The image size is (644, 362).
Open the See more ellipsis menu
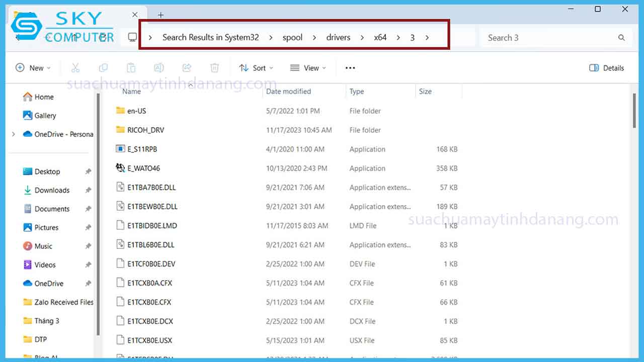(350, 67)
